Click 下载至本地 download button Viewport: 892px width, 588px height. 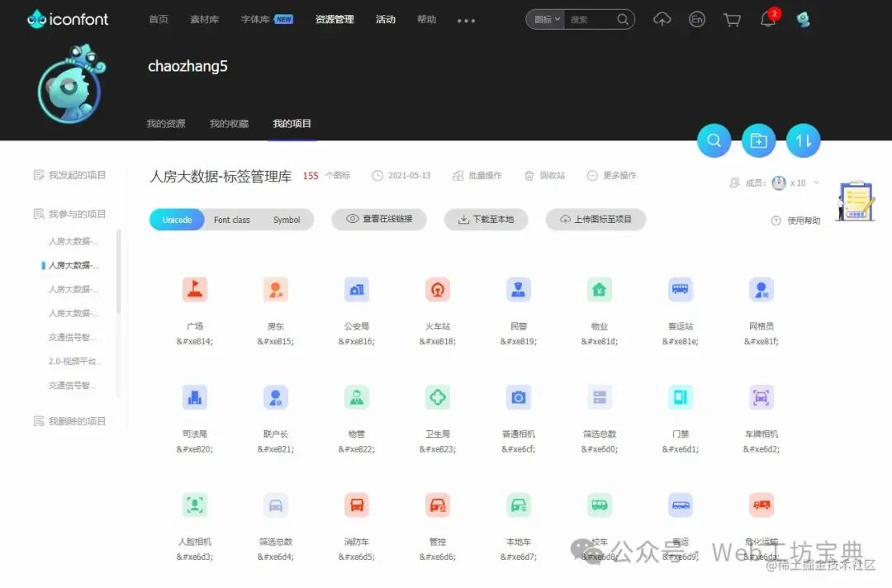coord(486,220)
